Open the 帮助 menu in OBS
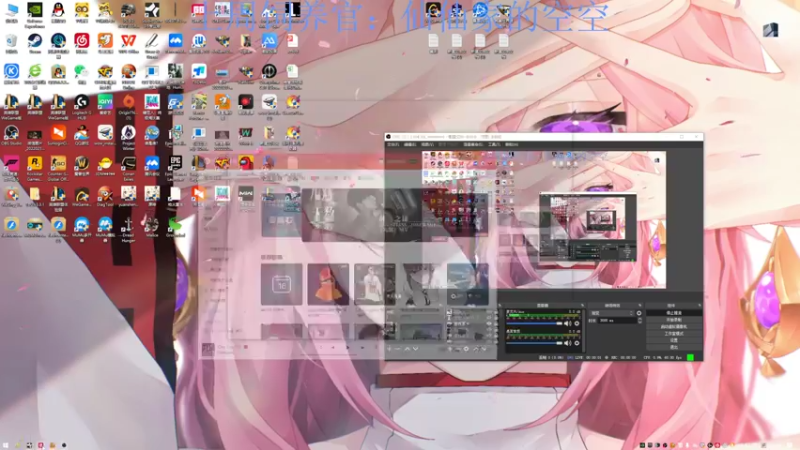The width and height of the screenshot is (800, 450). tap(511, 144)
